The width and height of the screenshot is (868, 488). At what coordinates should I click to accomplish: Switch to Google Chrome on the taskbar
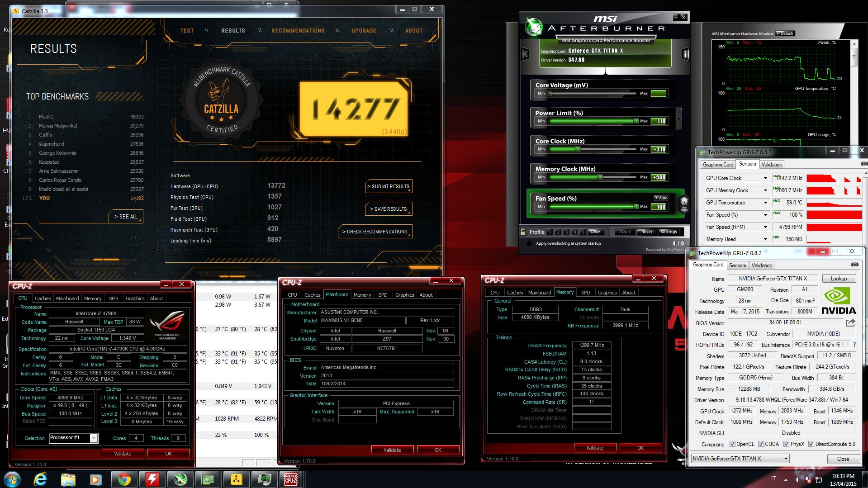(124, 479)
